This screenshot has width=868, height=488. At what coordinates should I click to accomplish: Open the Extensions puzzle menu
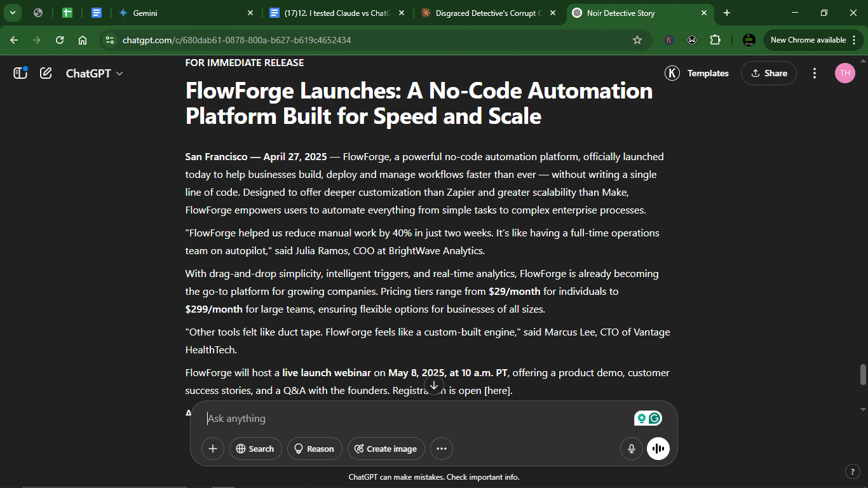pos(715,40)
